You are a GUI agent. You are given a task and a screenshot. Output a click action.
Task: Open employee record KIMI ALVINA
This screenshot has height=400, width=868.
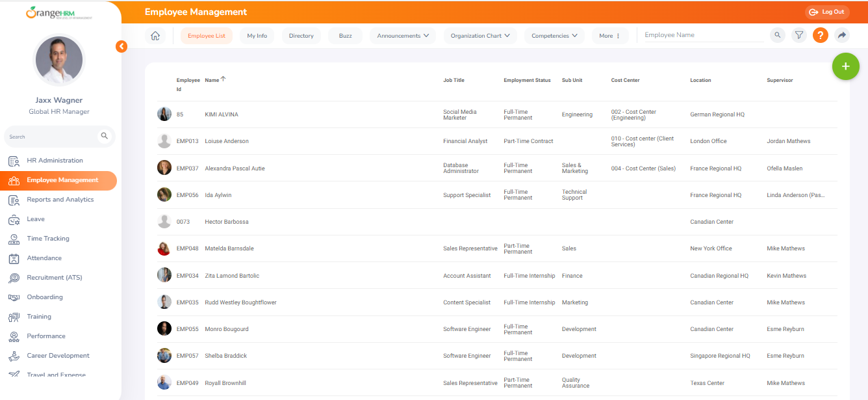(220, 113)
